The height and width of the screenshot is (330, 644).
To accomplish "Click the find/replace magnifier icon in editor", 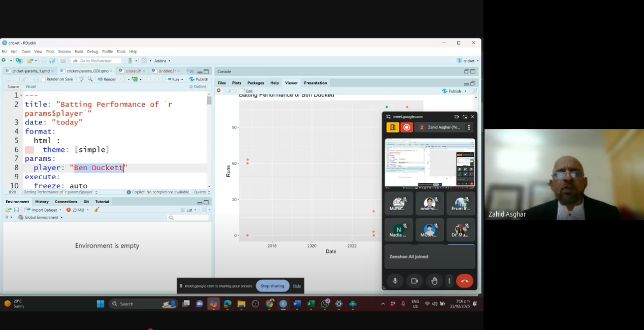I will pyautogui.click(x=90, y=79).
